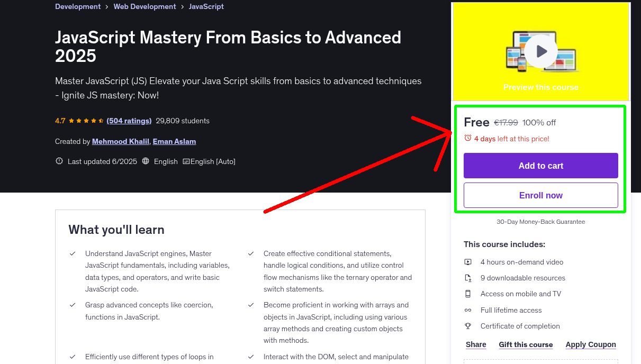This screenshot has width=641, height=364.
Task: Click the on-demand video icon in course includes
Action: click(x=468, y=262)
